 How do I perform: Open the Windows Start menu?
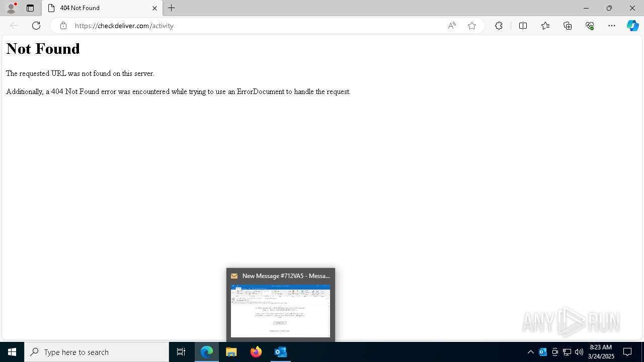click(x=12, y=352)
